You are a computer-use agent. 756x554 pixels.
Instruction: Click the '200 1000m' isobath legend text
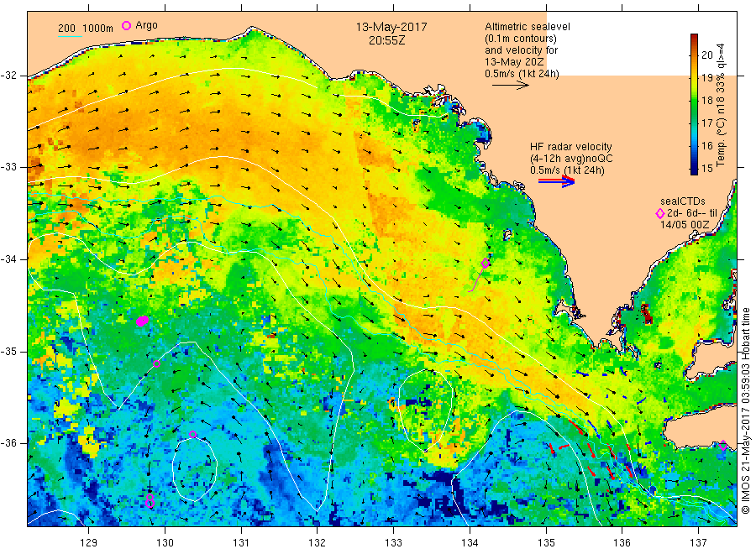pos(86,29)
